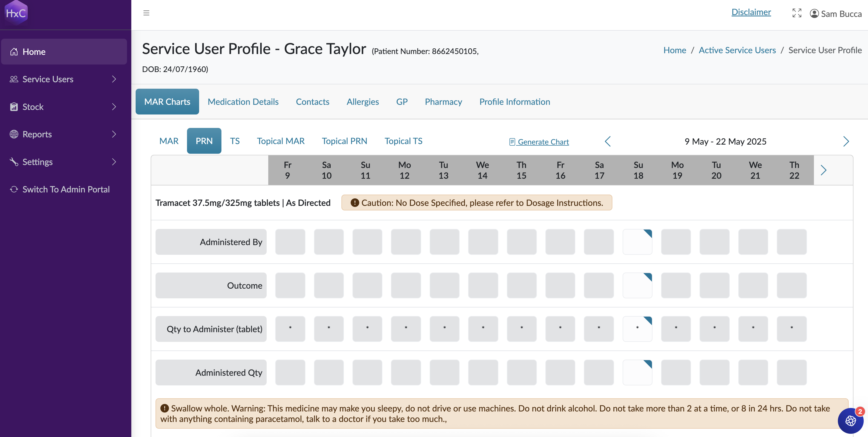Go to previous date range arrow
The image size is (868, 437).
pos(608,141)
